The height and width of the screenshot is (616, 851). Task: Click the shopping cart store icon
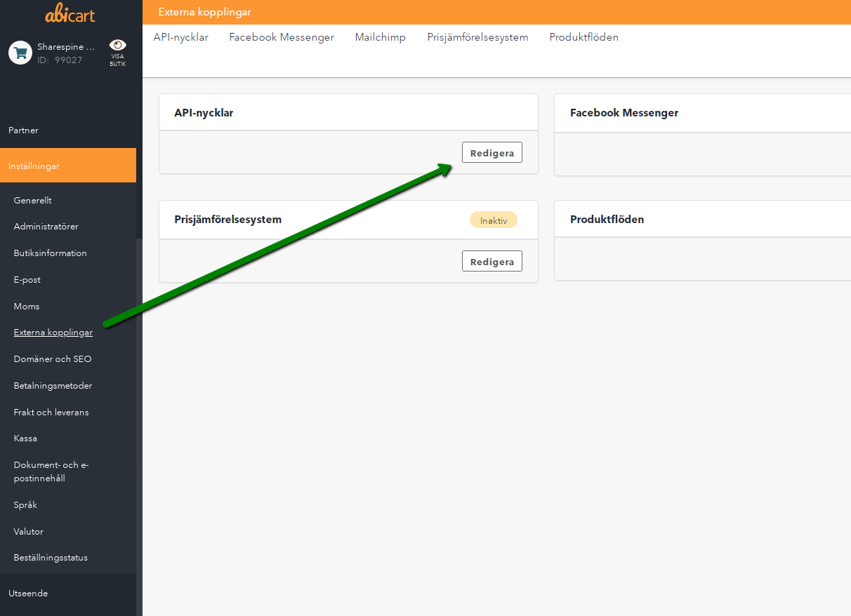tap(20, 53)
